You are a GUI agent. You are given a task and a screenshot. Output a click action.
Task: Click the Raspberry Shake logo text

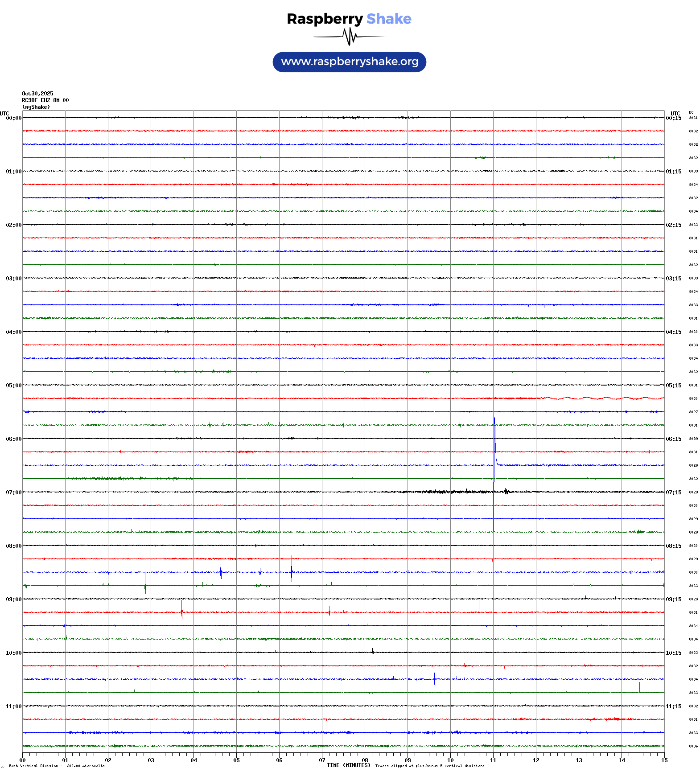tap(349, 19)
